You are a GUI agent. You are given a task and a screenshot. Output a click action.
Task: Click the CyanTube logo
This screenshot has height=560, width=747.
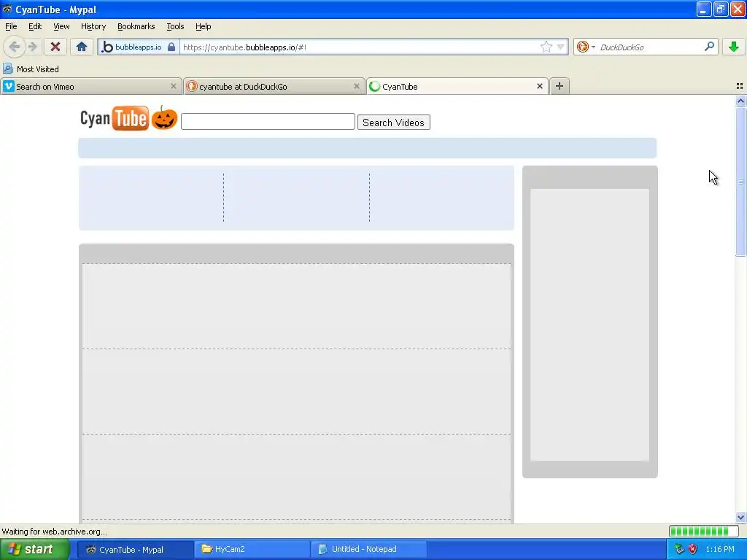(115, 118)
